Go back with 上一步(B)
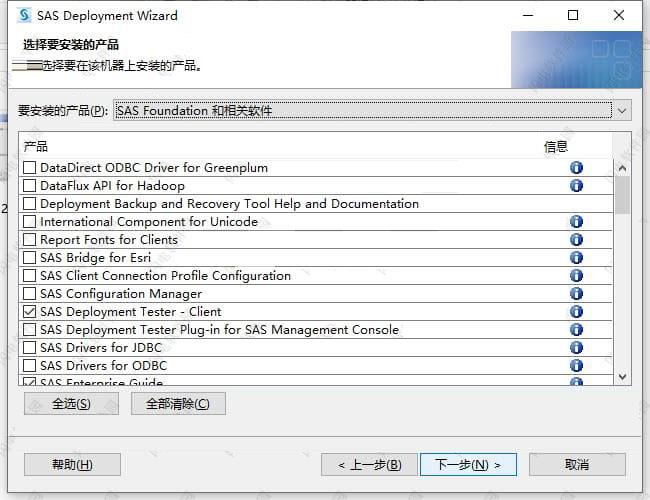Image resolution: width=650 pixels, height=500 pixels. tap(369, 464)
